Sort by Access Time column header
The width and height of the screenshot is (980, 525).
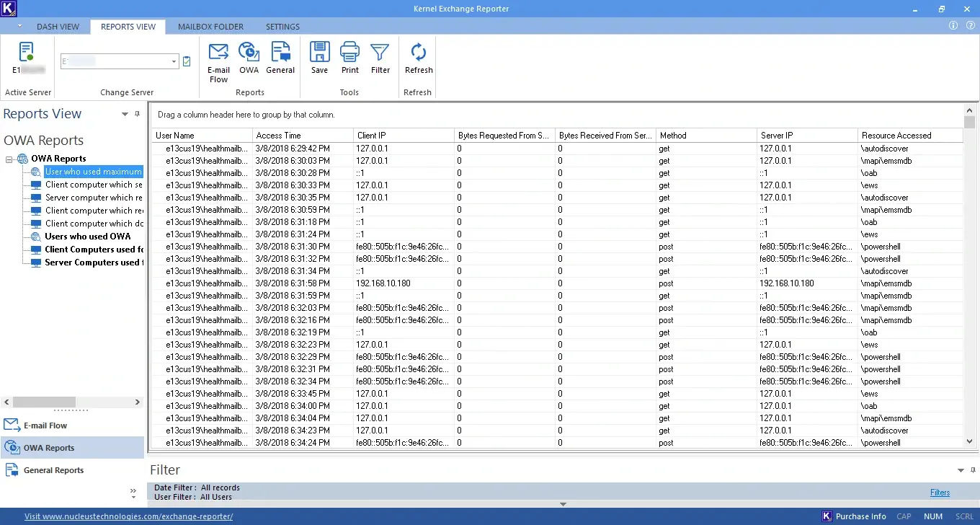coord(303,136)
